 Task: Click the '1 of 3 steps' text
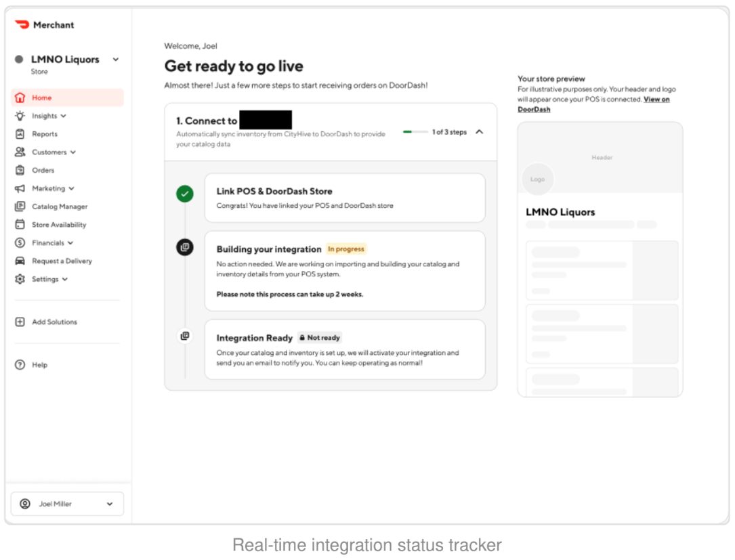click(x=449, y=132)
